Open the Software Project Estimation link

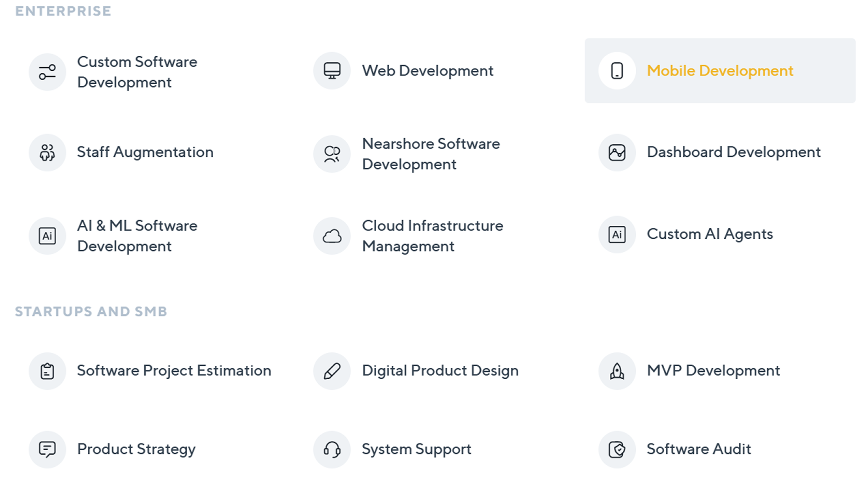(x=174, y=371)
